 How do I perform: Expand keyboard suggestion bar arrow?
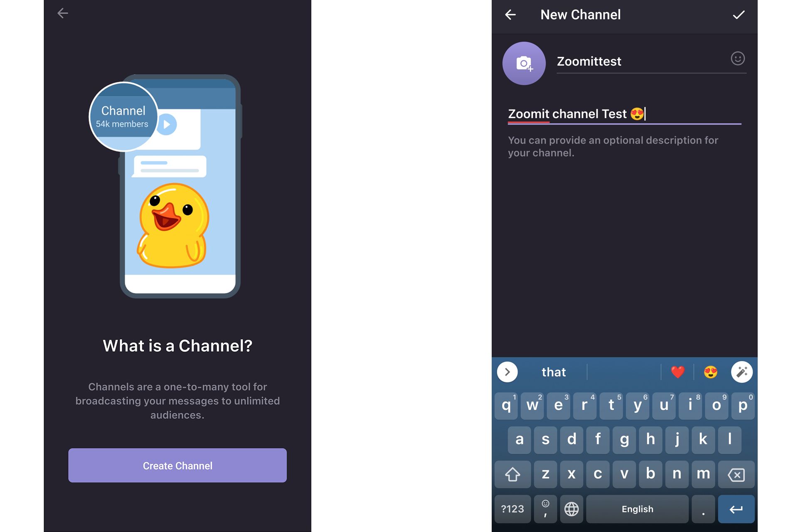click(507, 372)
